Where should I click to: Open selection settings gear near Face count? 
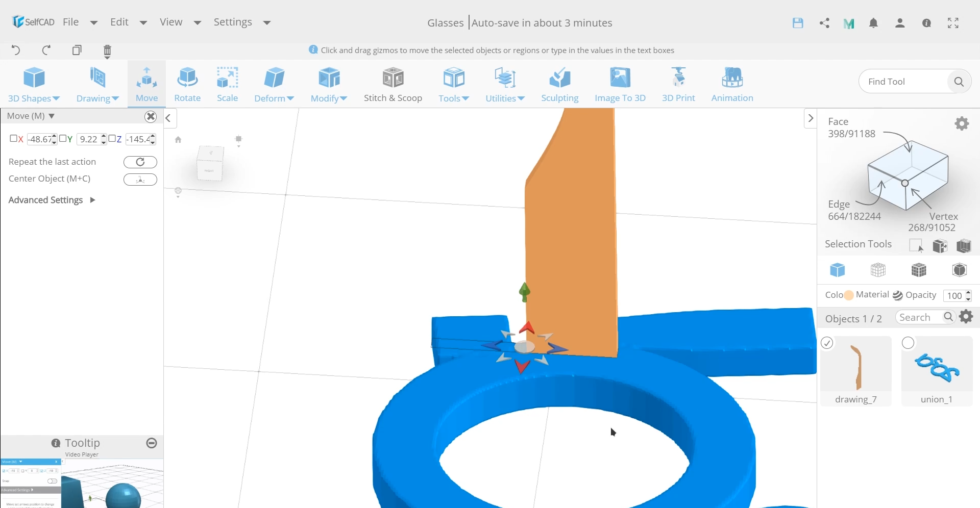point(962,123)
